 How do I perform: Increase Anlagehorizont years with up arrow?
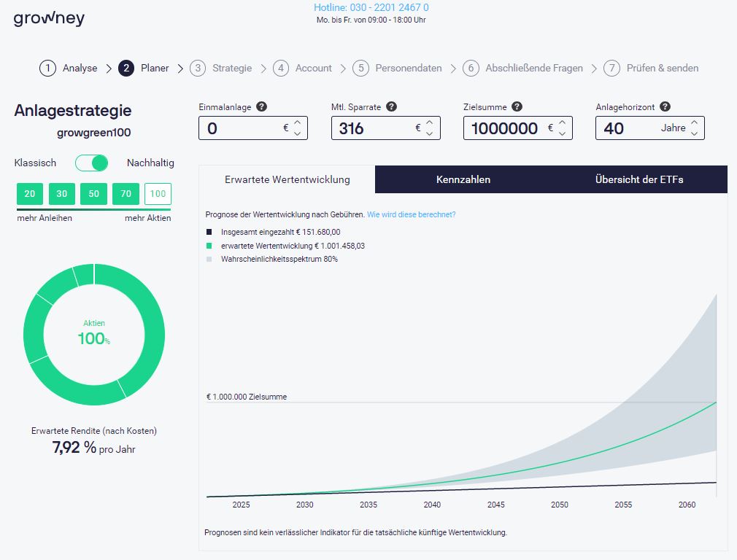[694, 122]
